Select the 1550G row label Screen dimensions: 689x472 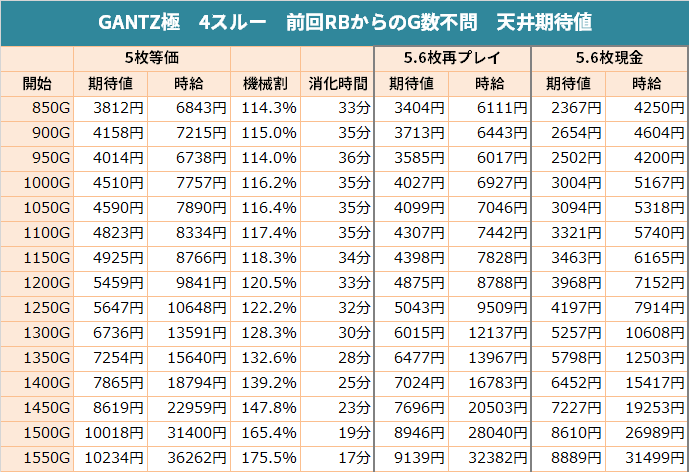point(37,459)
